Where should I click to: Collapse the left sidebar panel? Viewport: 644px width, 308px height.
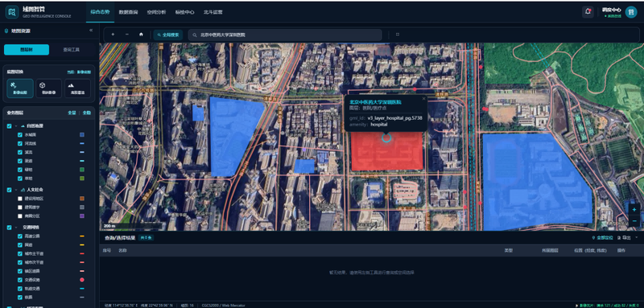[x=91, y=31]
